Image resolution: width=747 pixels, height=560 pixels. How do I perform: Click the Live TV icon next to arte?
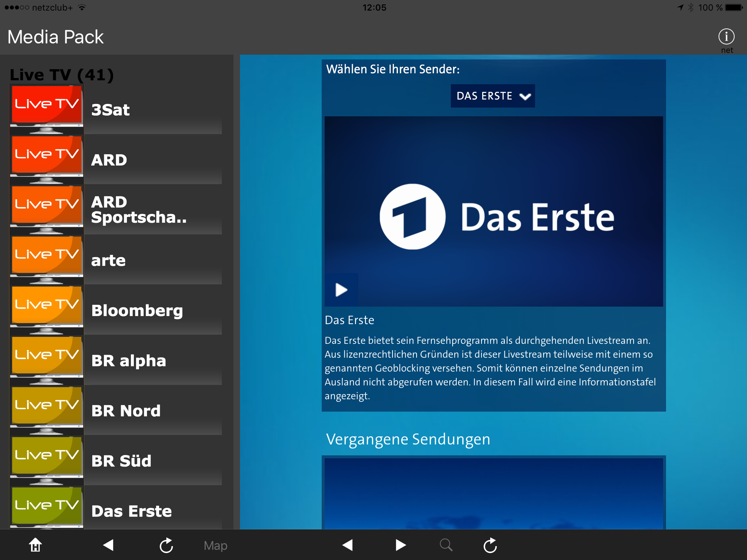pyautogui.click(x=47, y=260)
